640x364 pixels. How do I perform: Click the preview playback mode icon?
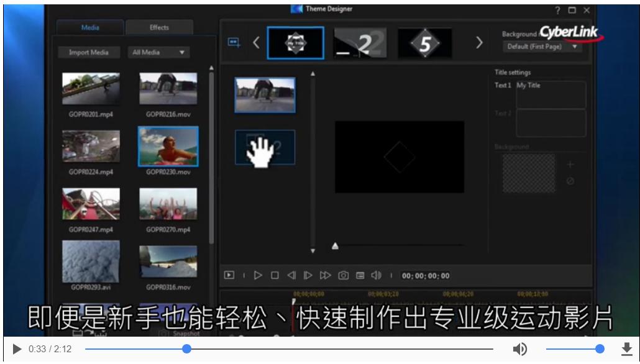[x=230, y=275]
